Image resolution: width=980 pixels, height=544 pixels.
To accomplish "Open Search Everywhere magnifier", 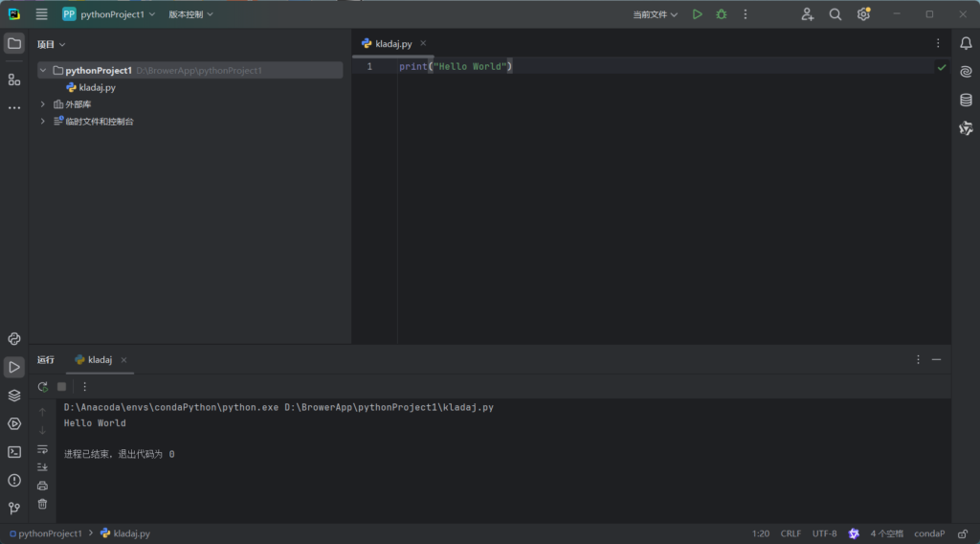I will click(835, 13).
